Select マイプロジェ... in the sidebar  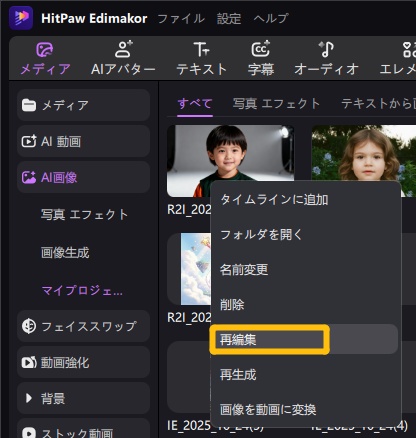point(82,291)
